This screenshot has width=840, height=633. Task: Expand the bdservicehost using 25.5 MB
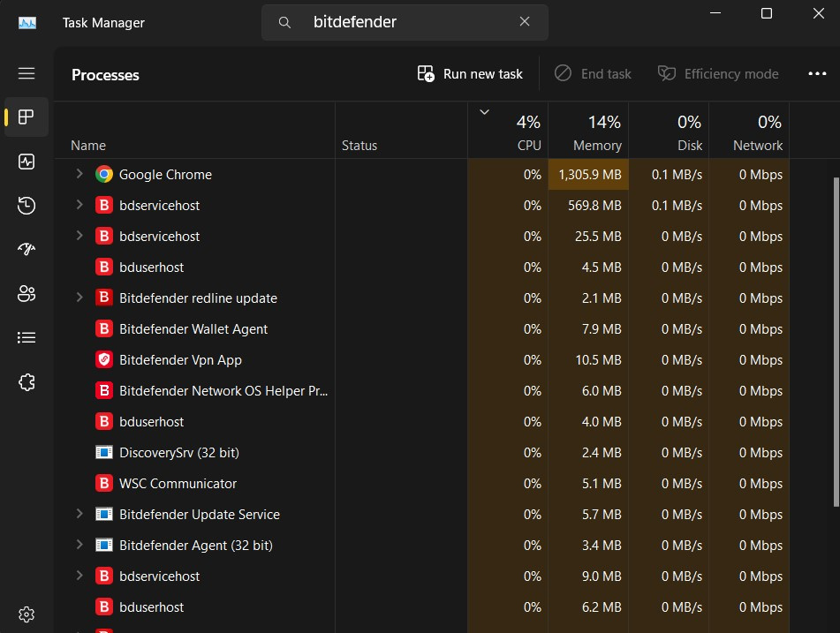click(x=79, y=236)
